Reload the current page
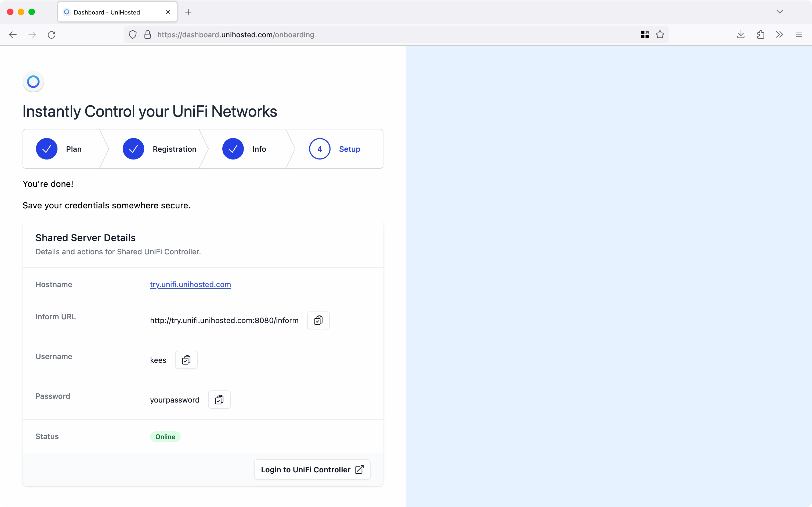 [x=52, y=35]
